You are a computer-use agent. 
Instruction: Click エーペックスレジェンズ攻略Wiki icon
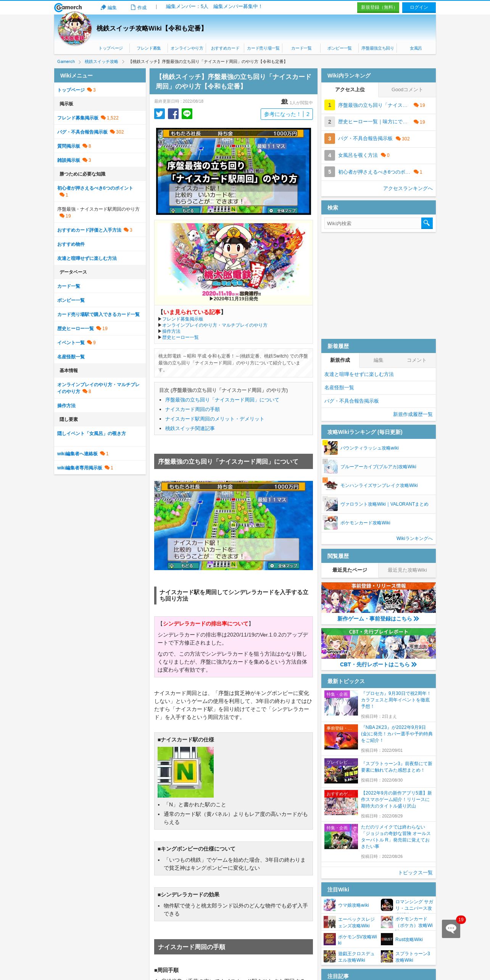330,922
